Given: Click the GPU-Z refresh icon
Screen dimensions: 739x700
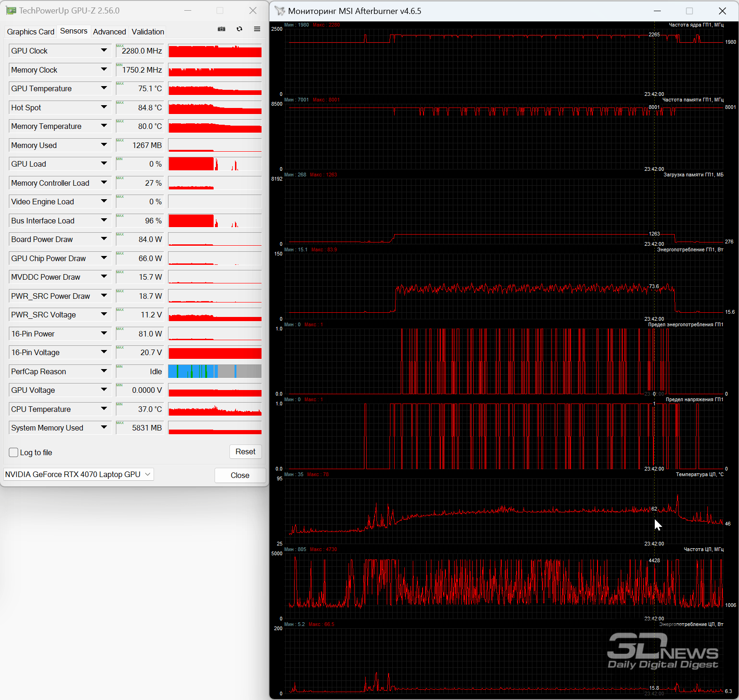Looking at the screenshot, I should tap(239, 29).
